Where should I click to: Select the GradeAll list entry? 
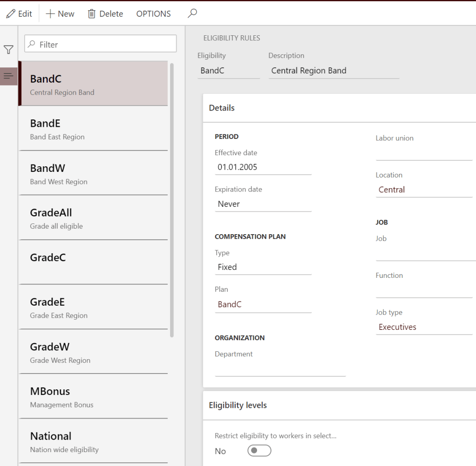pyautogui.click(x=93, y=218)
